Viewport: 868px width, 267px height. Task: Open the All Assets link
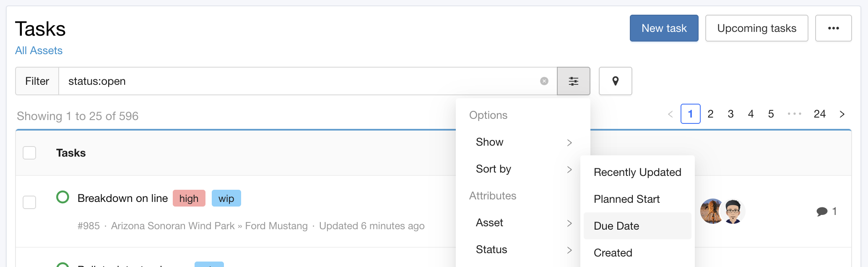click(x=39, y=50)
